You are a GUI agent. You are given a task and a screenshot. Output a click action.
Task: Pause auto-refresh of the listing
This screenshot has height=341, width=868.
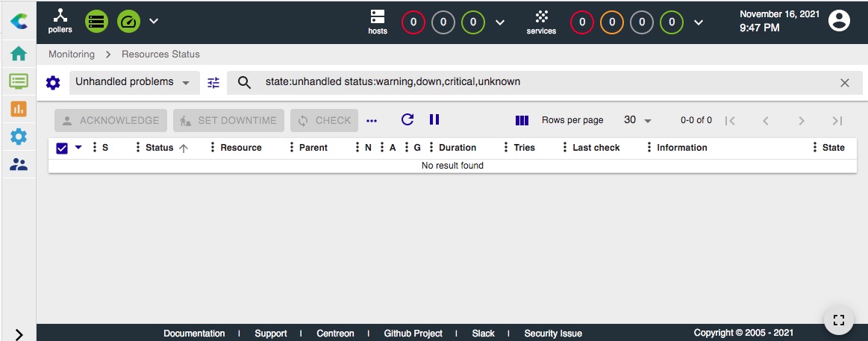point(434,119)
